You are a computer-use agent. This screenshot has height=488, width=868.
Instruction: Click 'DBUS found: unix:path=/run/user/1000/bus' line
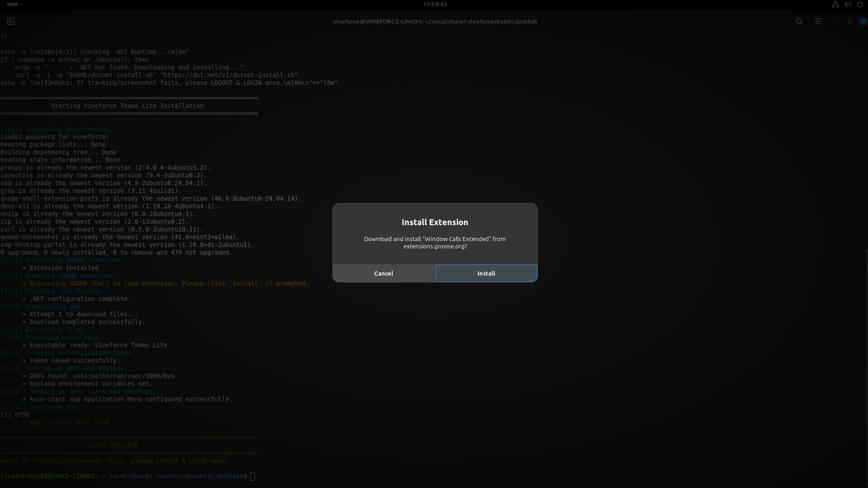click(x=98, y=376)
